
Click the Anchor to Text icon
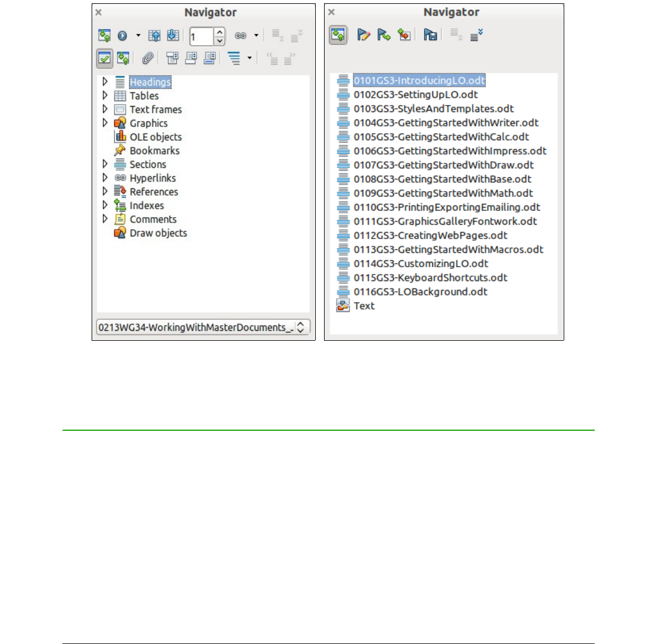209,58
